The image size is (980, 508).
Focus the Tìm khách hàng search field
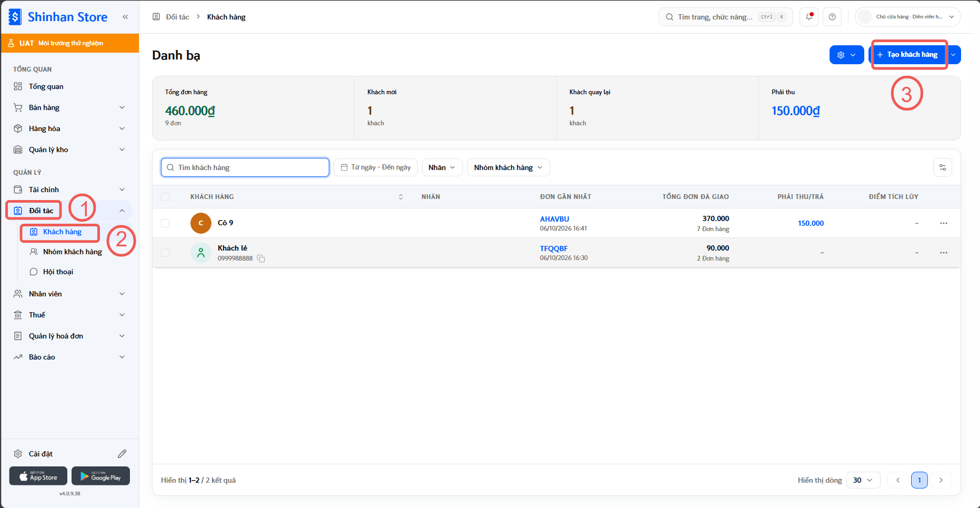click(245, 167)
